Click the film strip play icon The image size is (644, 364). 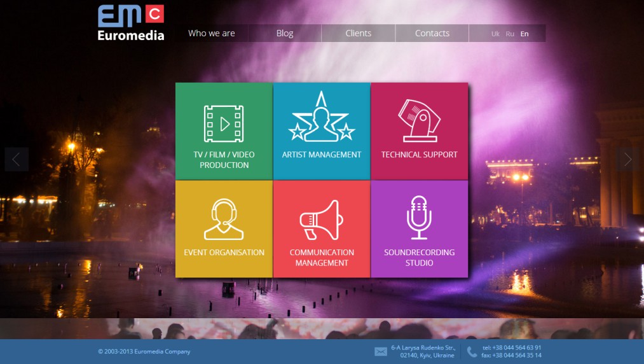pos(224,124)
